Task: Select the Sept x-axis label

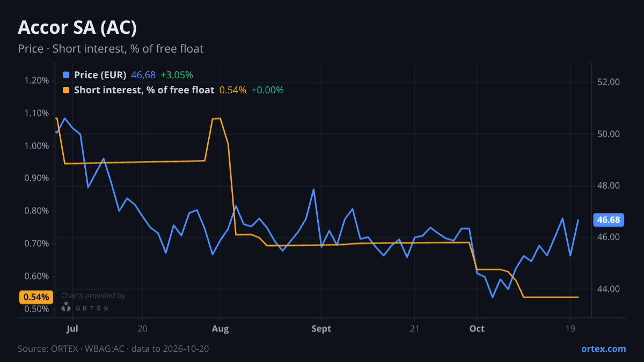Action: (x=321, y=328)
